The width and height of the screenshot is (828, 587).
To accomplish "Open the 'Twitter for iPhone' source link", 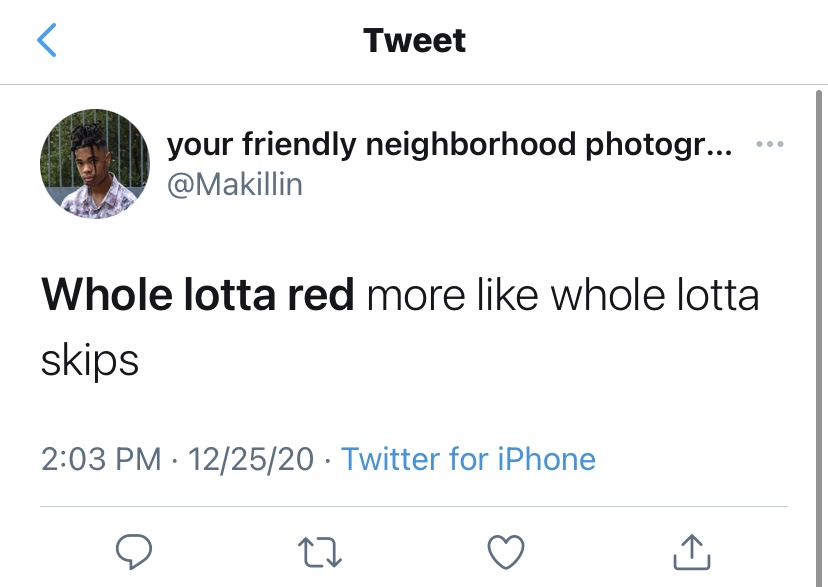I will coord(468,458).
